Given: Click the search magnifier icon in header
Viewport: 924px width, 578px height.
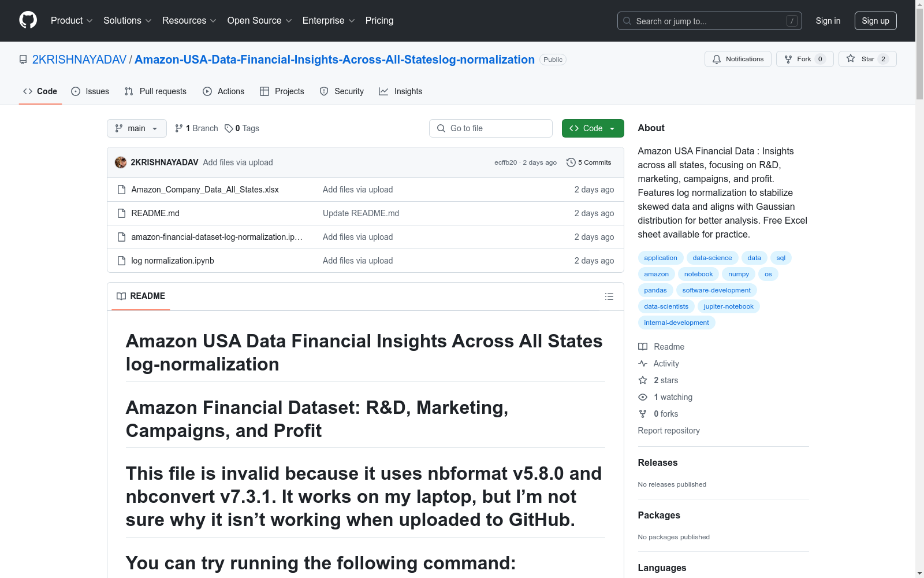Looking at the screenshot, I should pyautogui.click(x=627, y=21).
